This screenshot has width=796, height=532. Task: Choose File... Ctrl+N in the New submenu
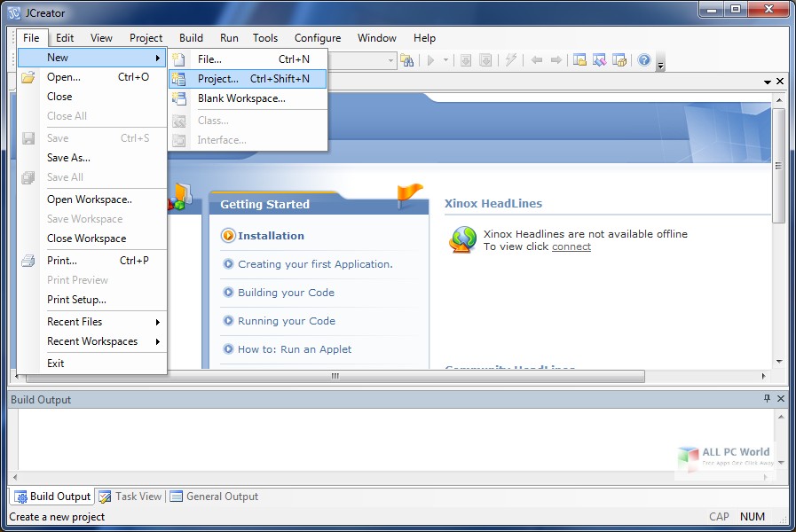tap(248, 59)
